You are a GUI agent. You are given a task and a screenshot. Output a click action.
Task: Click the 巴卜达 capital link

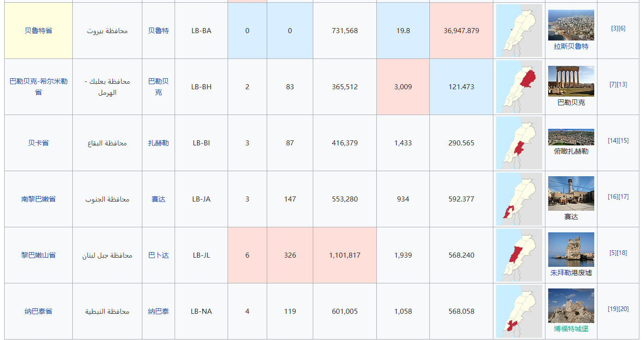pos(158,255)
